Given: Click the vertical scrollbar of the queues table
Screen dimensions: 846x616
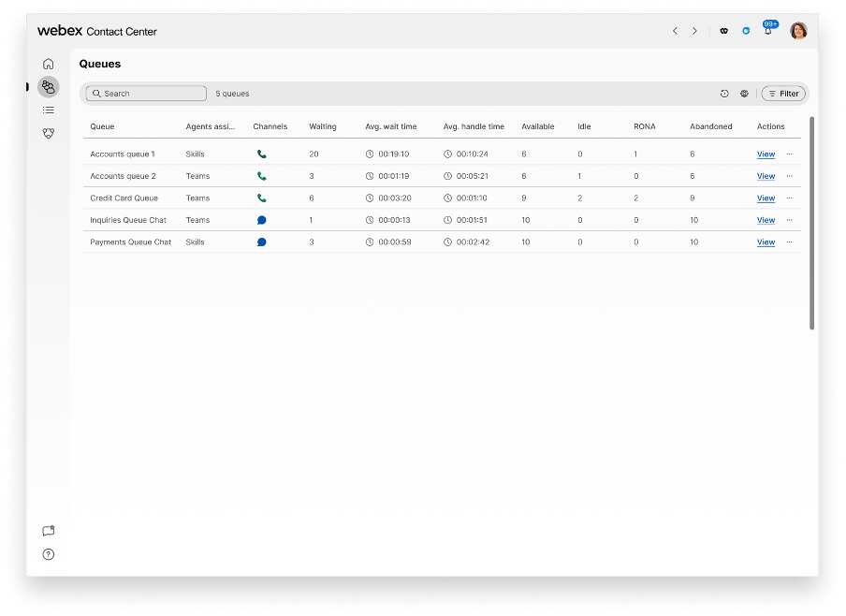Looking at the screenshot, I should [811, 223].
